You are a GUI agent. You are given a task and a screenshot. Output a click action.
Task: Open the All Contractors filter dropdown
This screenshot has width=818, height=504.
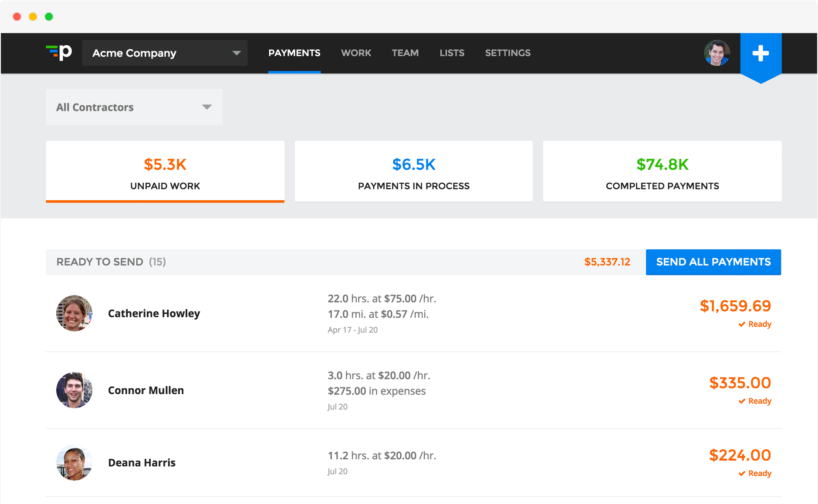[134, 107]
